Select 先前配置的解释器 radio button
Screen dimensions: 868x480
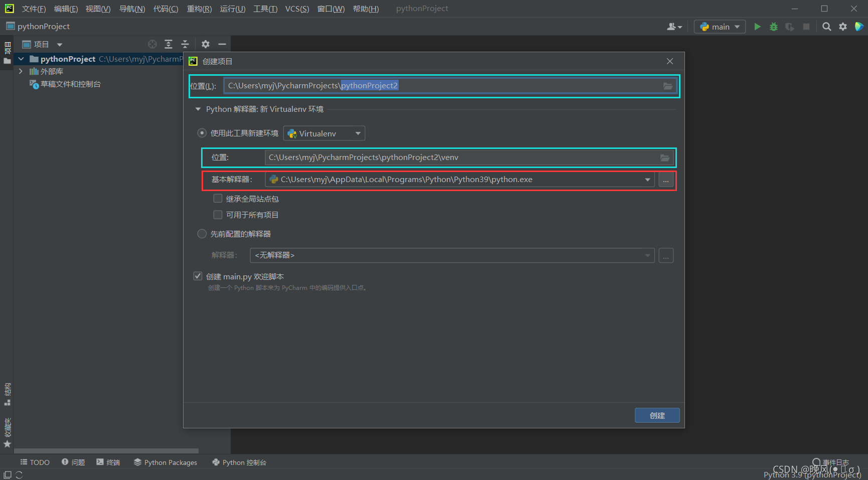pos(202,234)
